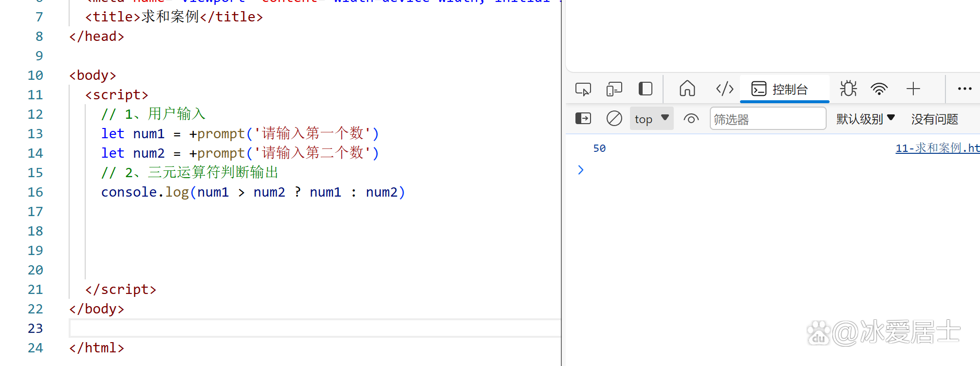This screenshot has height=366, width=980.
Task: Open the debugger bug icon tool
Action: click(849, 89)
